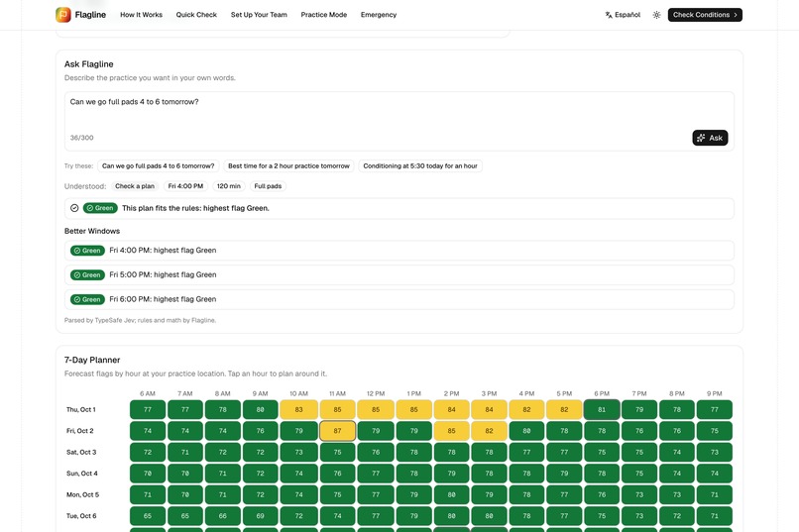Click Green badge for Fri 4:00 PM window
This screenshot has height=532, width=799.
pyautogui.click(x=87, y=251)
